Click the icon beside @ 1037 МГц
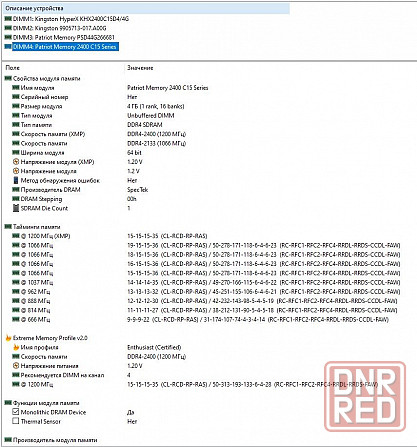 point(16,282)
